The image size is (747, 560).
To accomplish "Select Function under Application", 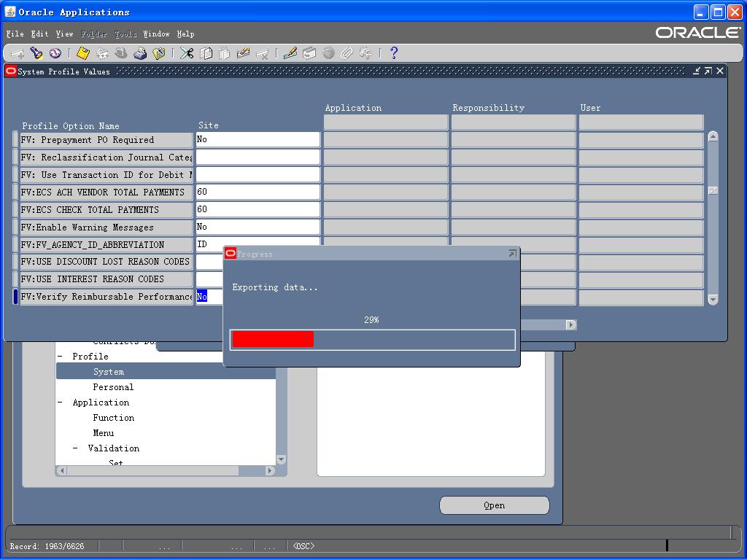I will click(113, 418).
